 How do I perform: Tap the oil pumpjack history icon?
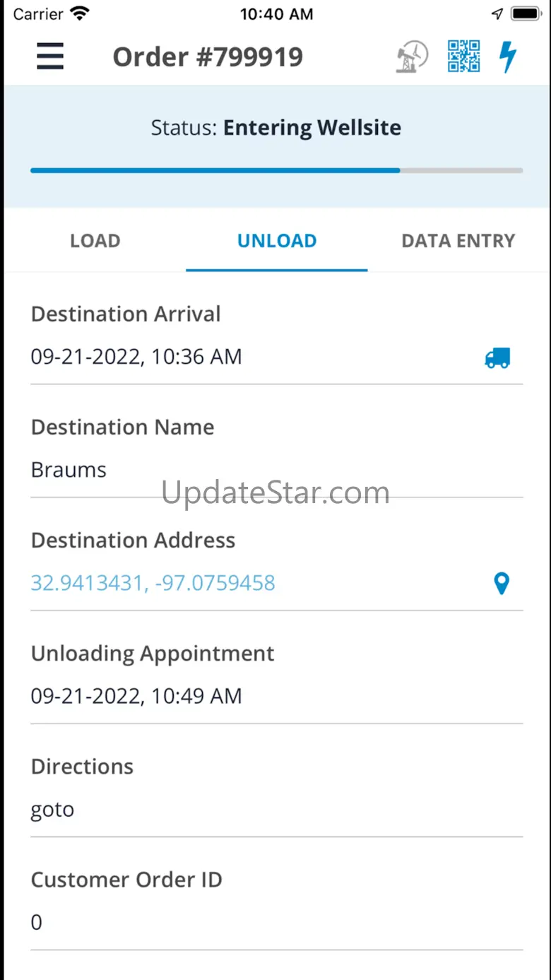tap(412, 57)
